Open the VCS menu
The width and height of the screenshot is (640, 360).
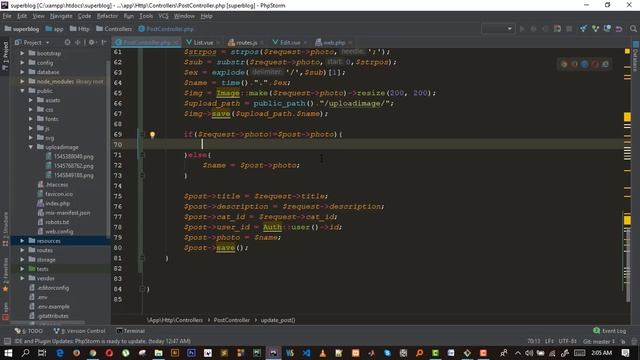[163, 16]
